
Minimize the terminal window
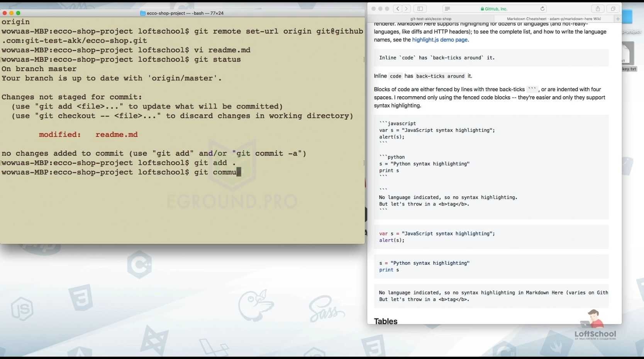click(11, 13)
